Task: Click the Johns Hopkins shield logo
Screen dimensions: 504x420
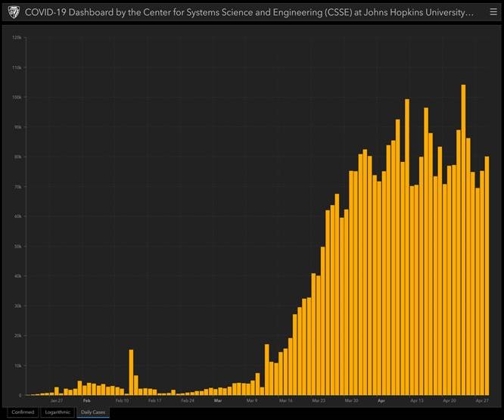Action: point(13,13)
